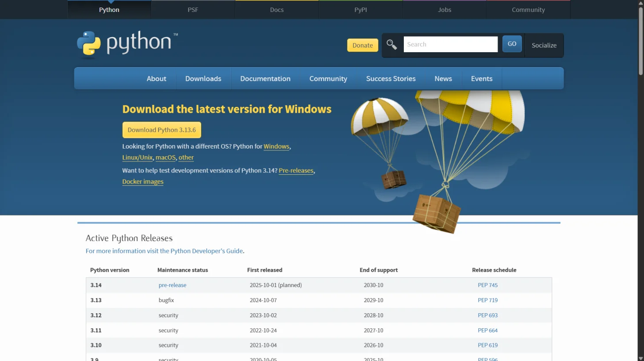Image resolution: width=644 pixels, height=361 pixels.
Task: Click the '2023-10-02' first released cell
Action: pos(263,315)
